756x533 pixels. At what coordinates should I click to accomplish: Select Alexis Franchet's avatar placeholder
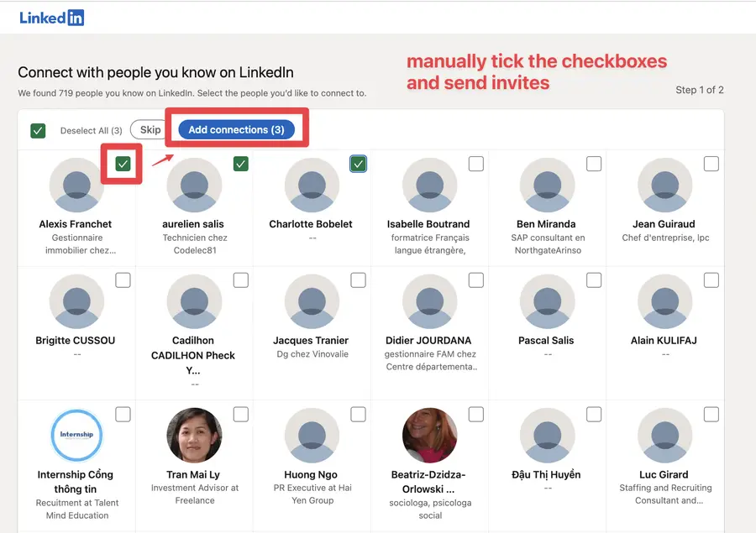(x=76, y=185)
